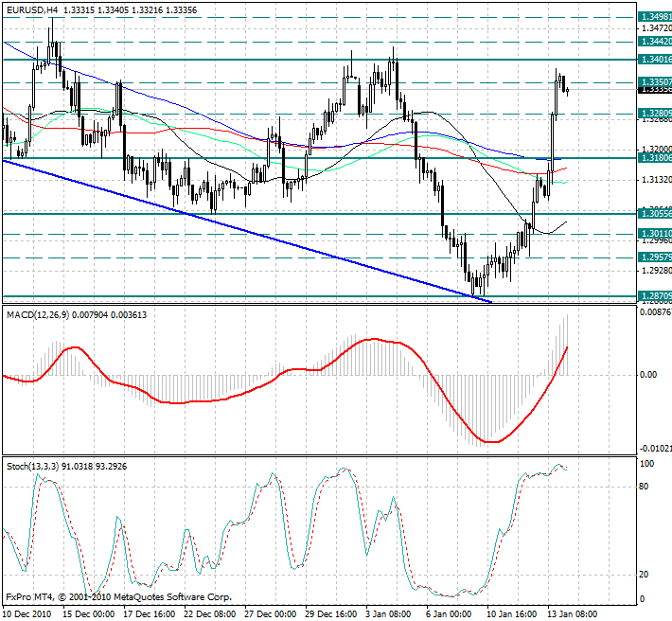The image size is (672, 621).
Task: Click the 1.3011 level price label
Action: [655, 234]
